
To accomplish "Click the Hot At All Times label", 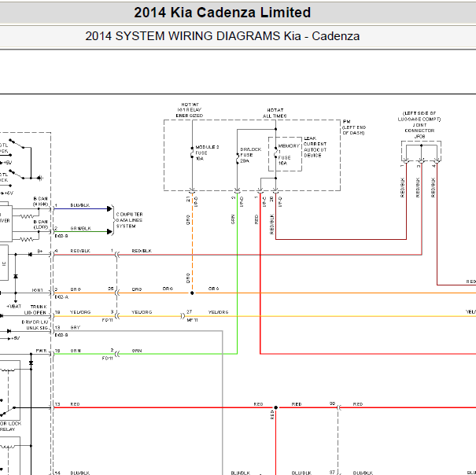I will tap(275, 113).
